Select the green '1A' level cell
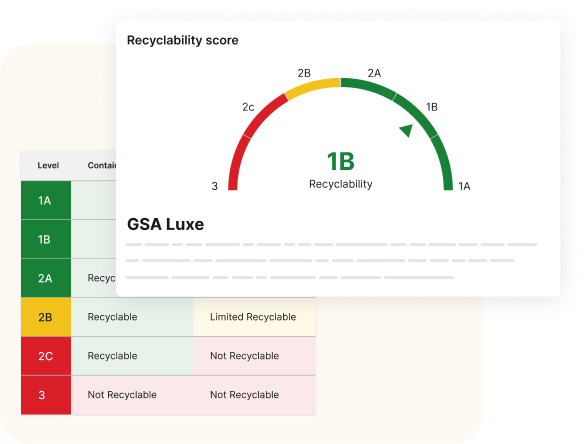Image resolution: width=585 pixels, height=444 pixels. click(x=46, y=200)
